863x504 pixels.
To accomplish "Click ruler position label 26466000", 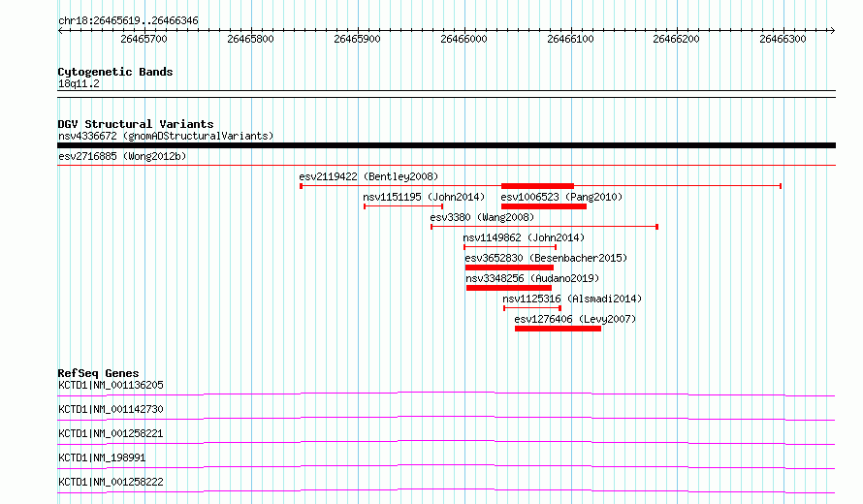I will tap(463, 39).
